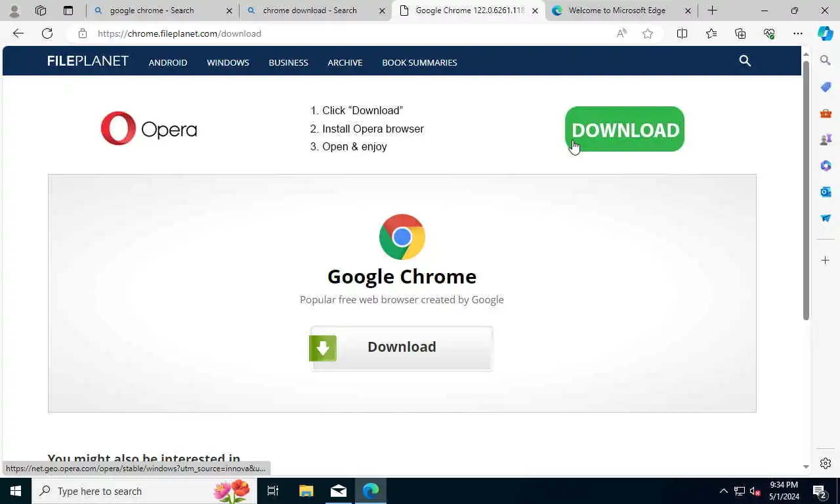Add this page to favorites star

(x=648, y=33)
